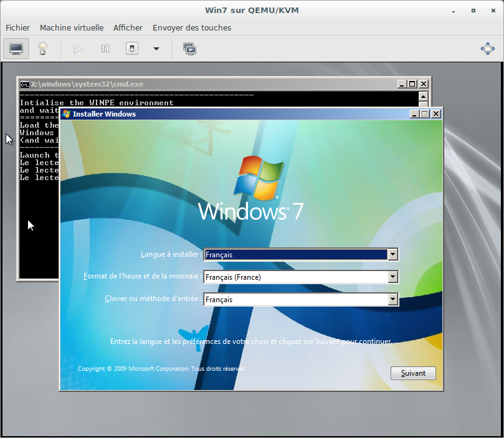Click the 'Intialise the WINPE environment' console line
The height and width of the screenshot is (438, 504).
coord(97,103)
